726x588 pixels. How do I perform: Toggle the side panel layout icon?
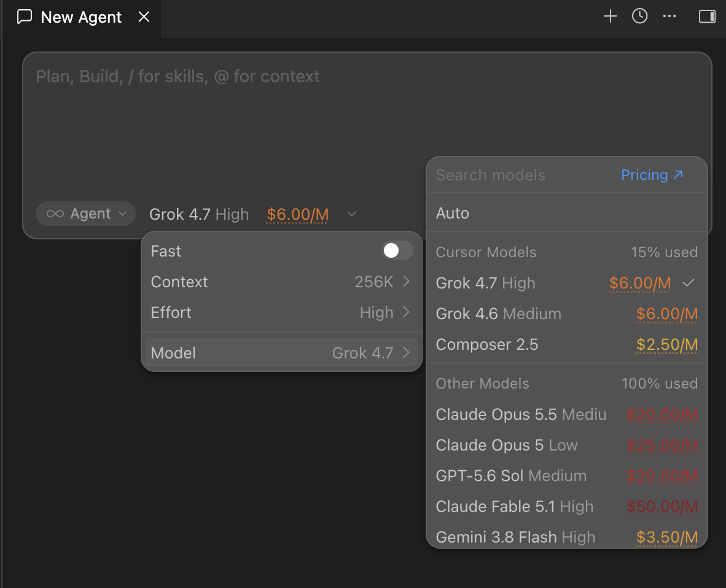click(707, 17)
